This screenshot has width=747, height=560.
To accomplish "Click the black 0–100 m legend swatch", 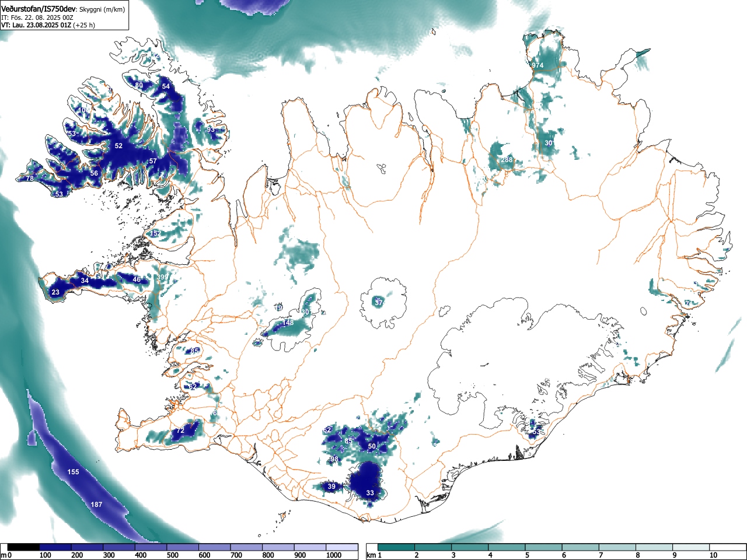I will pos(24,547).
